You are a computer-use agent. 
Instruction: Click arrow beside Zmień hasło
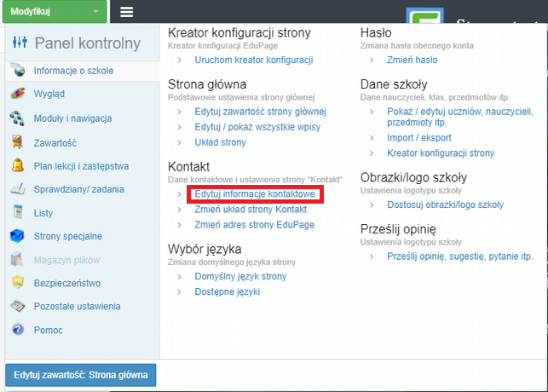(372, 61)
